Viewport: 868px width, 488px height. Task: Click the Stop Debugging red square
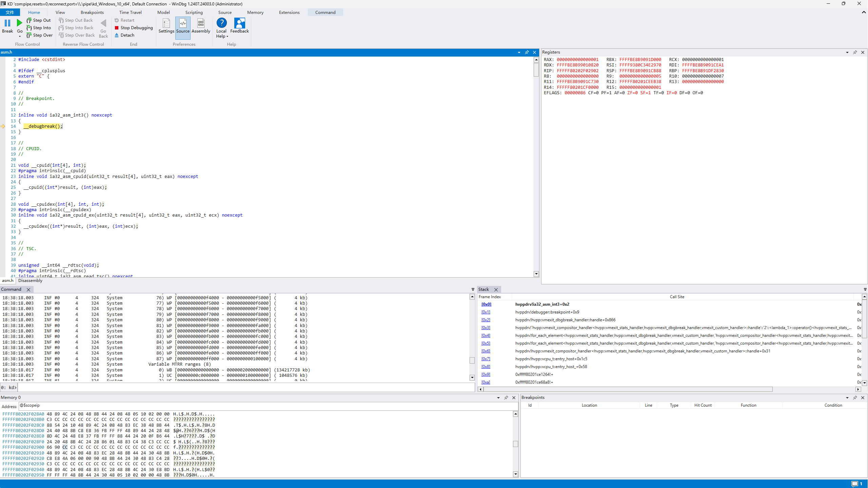pos(117,28)
